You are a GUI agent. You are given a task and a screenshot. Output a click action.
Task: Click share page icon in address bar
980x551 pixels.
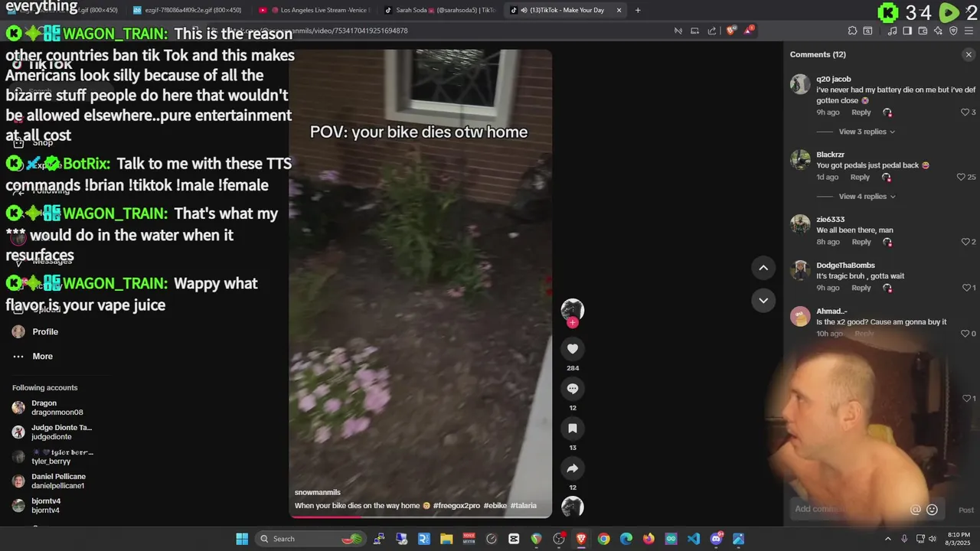pyautogui.click(x=712, y=31)
